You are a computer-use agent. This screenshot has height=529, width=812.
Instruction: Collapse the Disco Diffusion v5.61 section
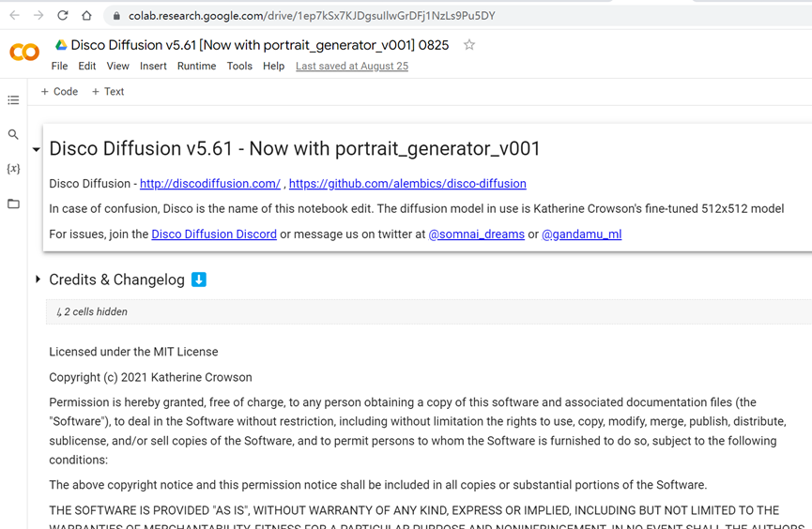point(36,149)
